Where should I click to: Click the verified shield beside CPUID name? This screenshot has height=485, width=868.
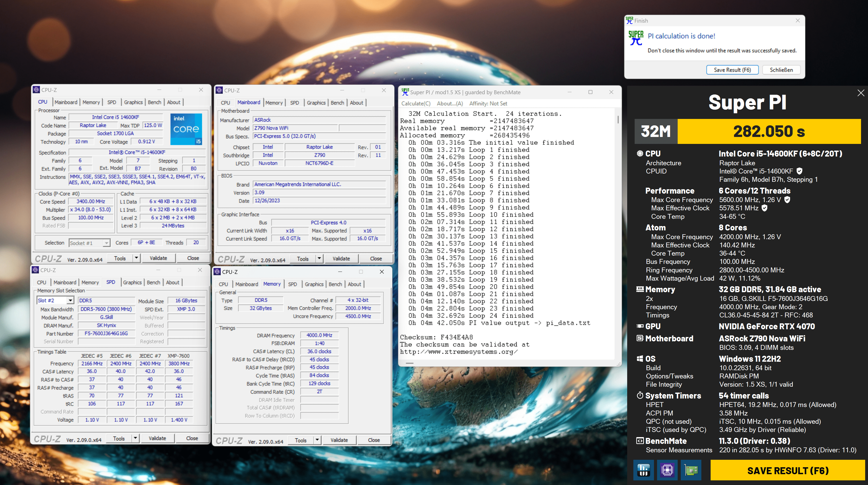tap(799, 171)
